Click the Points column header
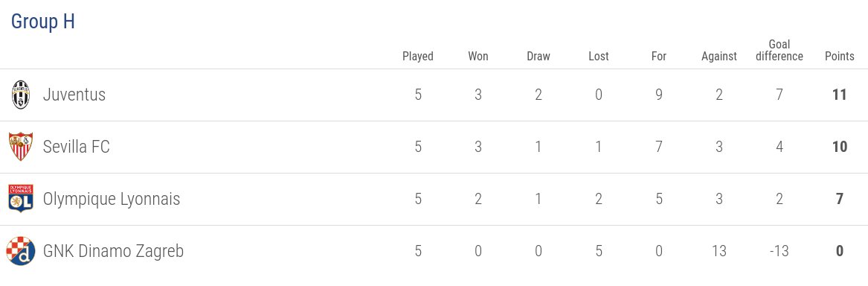868x286 pixels. click(840, 56)
